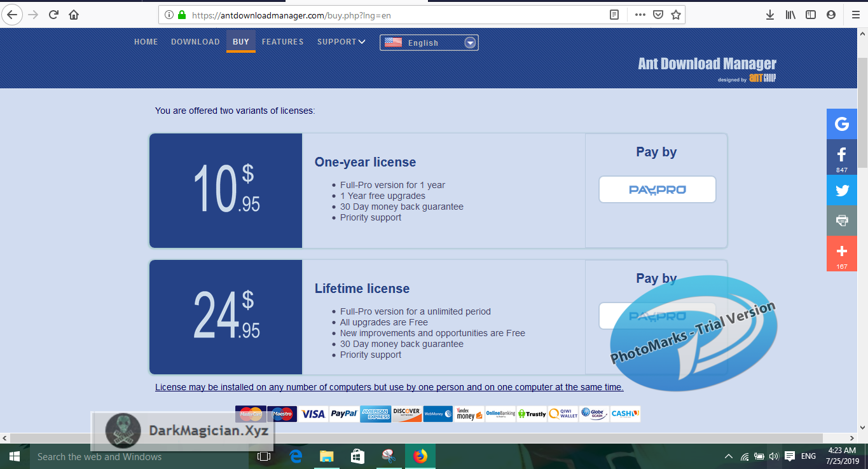Screen dimensions: 868x469
Task: Open the Firefox home page
Action: (74, 14)
